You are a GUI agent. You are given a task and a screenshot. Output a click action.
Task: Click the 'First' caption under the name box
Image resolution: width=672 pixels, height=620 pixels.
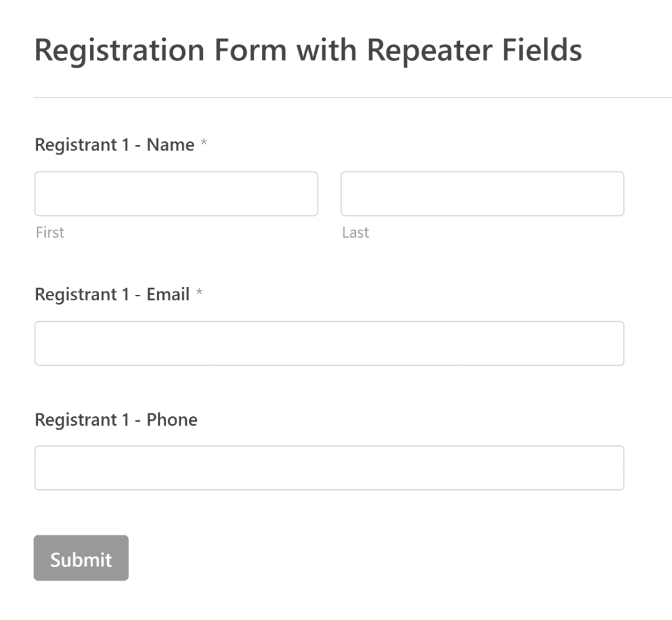tap(50, 232)
